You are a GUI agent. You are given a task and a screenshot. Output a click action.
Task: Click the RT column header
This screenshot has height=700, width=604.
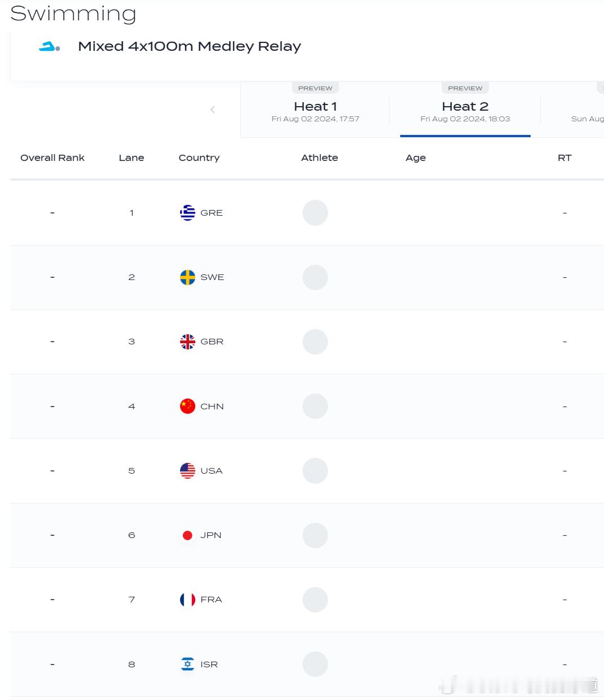pos(564,158)
